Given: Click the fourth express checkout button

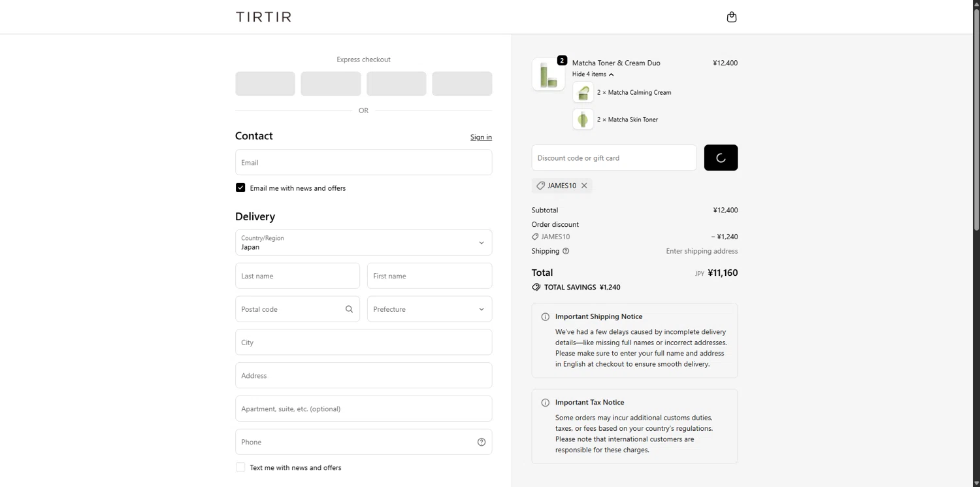Looking at the screenshot, I should tap(462, 84).
